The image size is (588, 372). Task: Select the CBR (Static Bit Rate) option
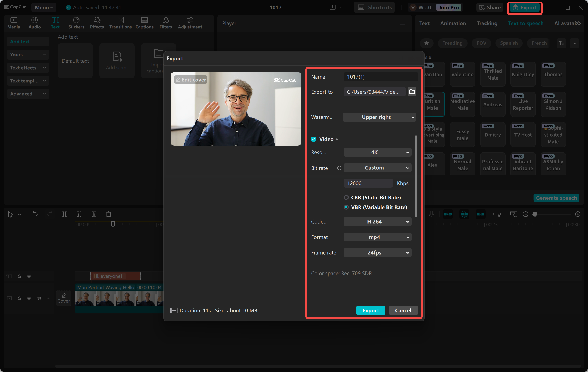click(x=346, y=198)
